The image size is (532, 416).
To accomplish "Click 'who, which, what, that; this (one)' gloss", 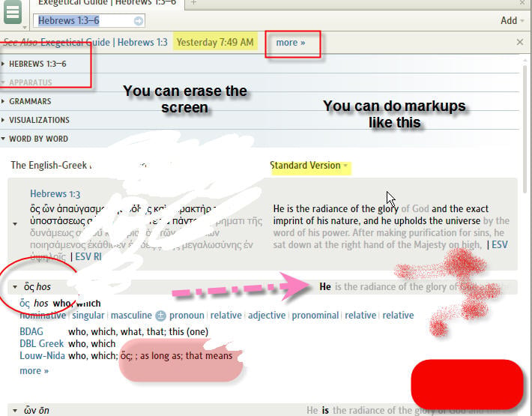I will click(139, 331).
